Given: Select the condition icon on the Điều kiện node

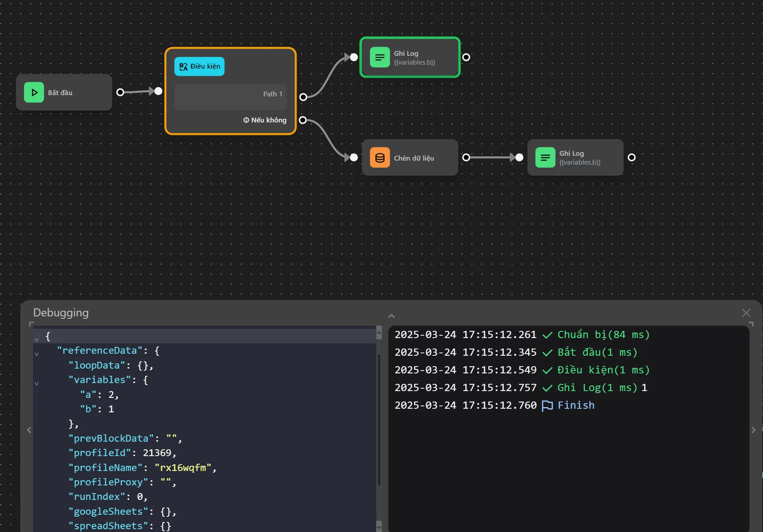Looking at the screenshot, I should (184, 66).
